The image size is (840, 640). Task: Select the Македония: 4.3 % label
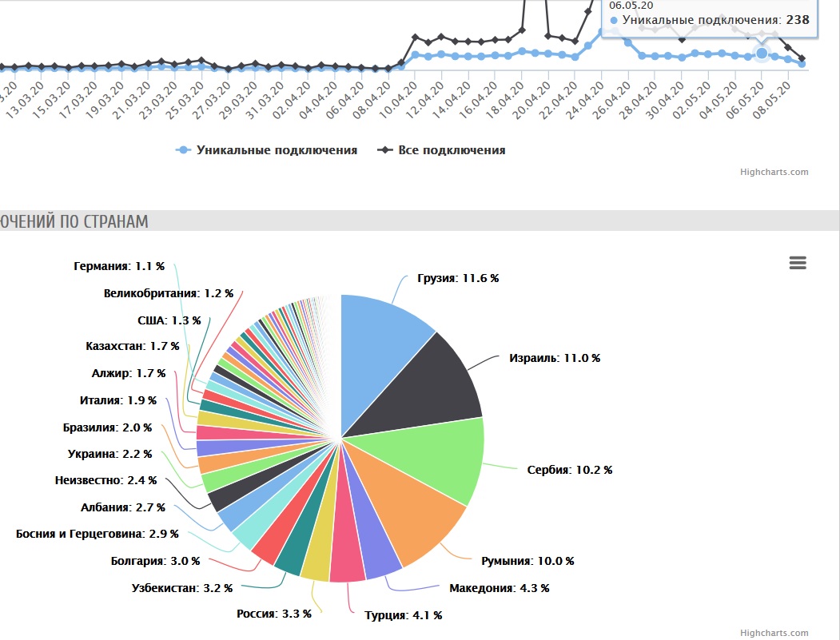tap(500, 588)
